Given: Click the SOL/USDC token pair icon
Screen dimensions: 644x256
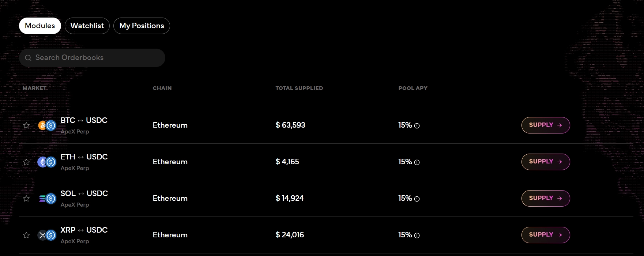Looking at the screenshot, I should (47, 199).
